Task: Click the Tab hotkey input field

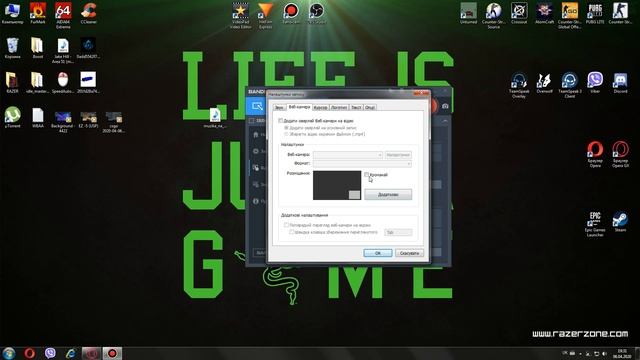Action: click(x=398, y=232)
